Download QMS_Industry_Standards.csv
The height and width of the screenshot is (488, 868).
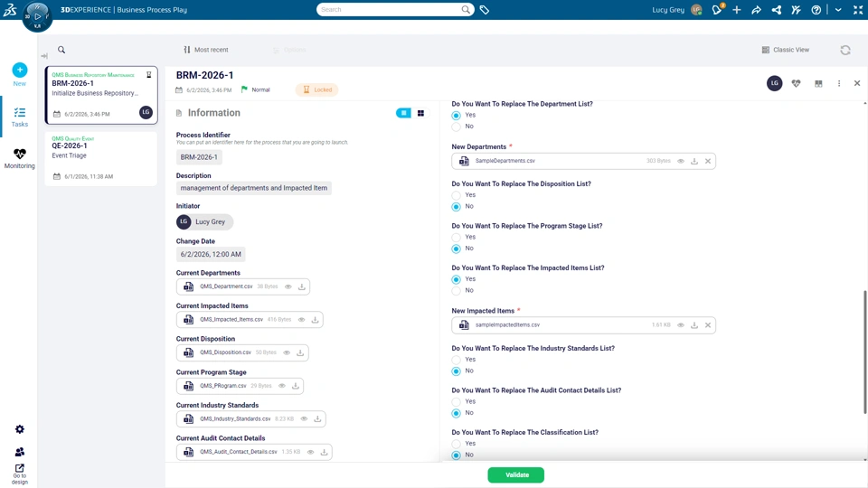point(317,418)
